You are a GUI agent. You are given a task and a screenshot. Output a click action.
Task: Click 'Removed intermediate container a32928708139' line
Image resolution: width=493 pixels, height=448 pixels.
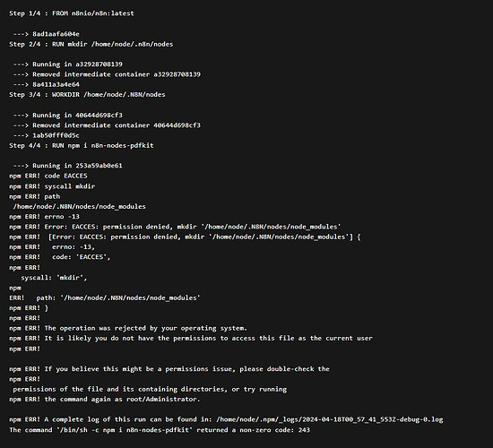point(107,74)
